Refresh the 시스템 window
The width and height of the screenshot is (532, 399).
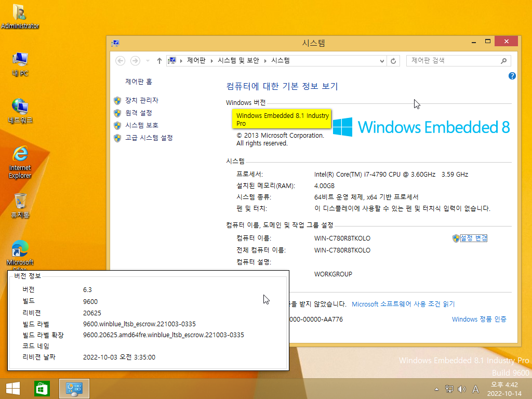tap(393, 61)
